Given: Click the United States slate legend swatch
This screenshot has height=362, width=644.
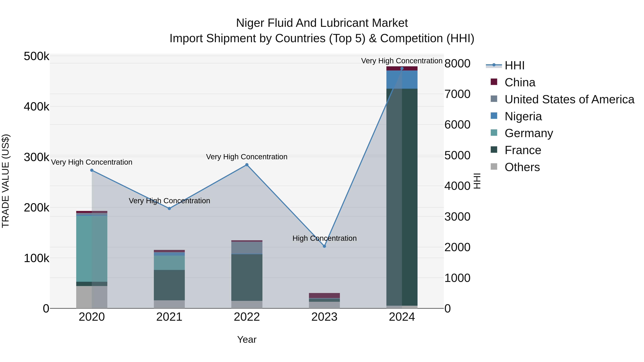Looking at the screenshot, I should click(494, 99).
